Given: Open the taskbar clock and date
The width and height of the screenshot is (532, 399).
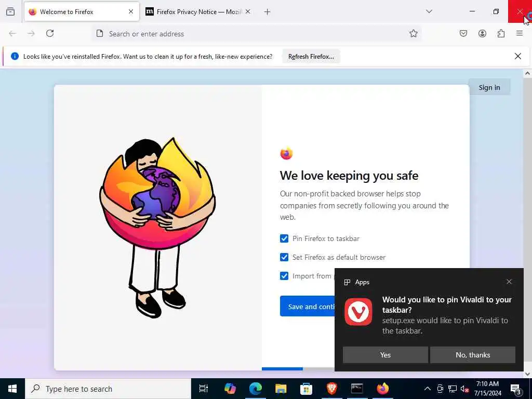Looking at the screenshot, I should point(487,389).
